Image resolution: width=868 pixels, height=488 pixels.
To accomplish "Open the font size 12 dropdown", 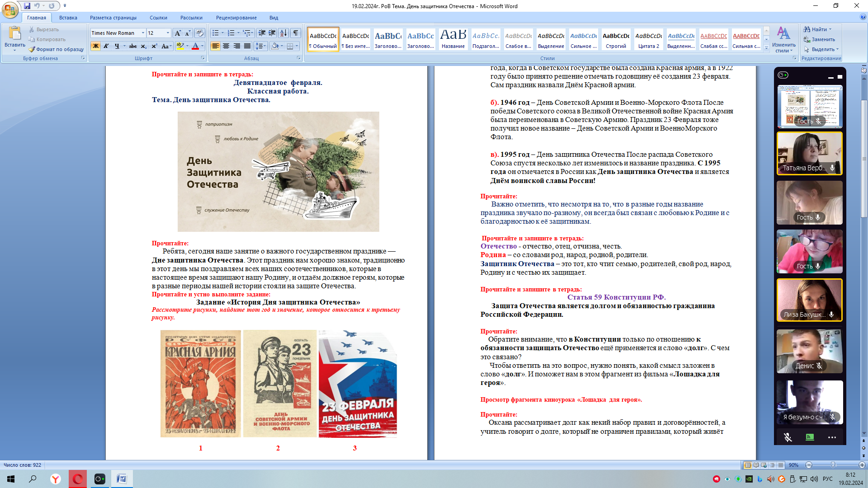I will (168, 33).
